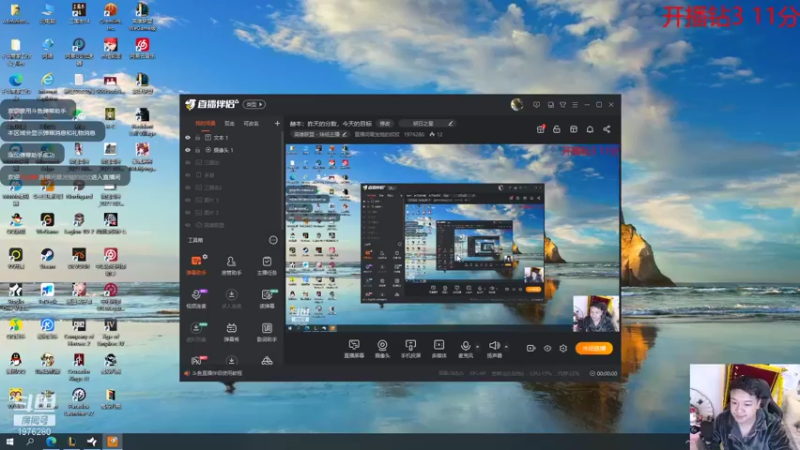Open the gift box icon with red dot
This screenshot has height=450, width=800.
coord(540,129)
